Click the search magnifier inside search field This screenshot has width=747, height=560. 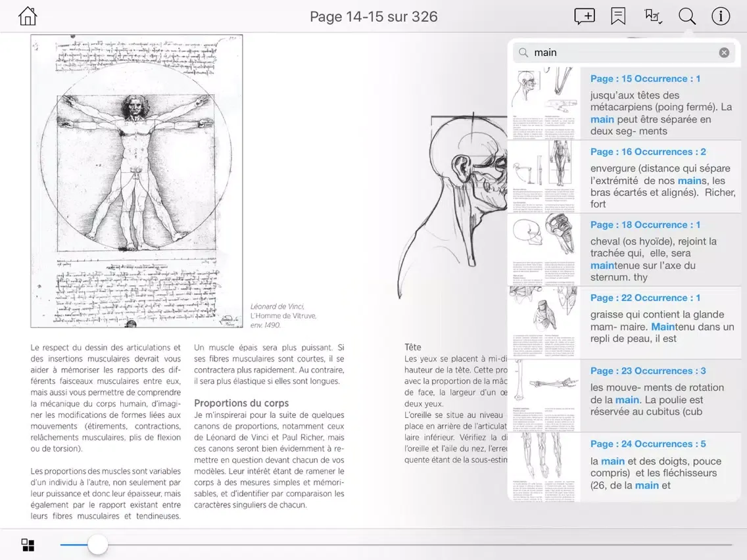point(523,53)
